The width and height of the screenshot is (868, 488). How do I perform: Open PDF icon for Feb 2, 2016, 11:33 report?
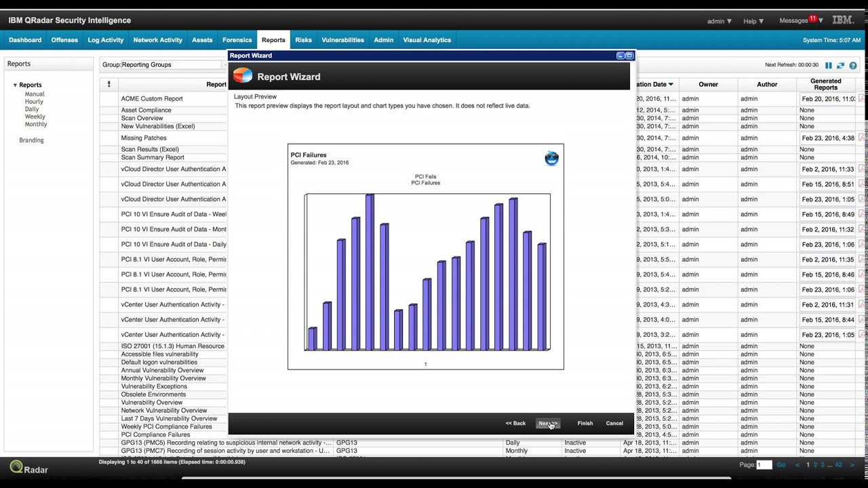862,169
